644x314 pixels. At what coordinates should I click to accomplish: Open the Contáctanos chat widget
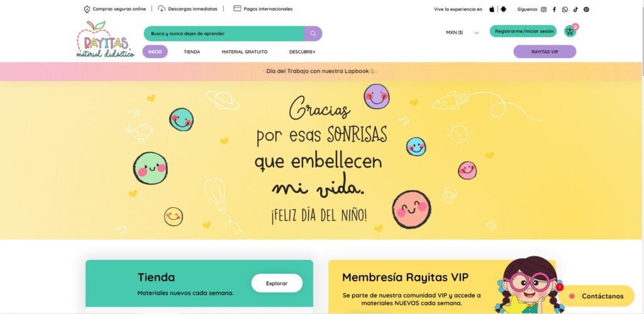[x=596, y=296]
